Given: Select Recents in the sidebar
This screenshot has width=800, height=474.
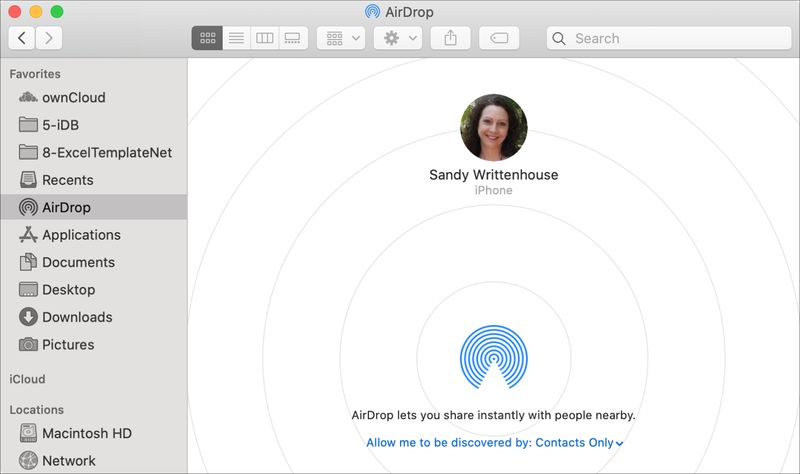Looking at the screenshot, I should click(x=94, y=180).
